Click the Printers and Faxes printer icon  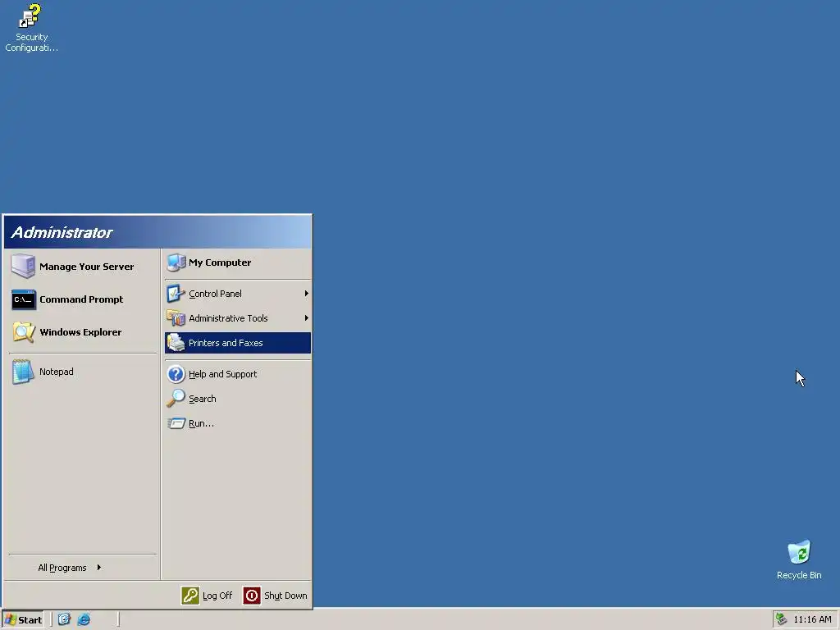point(176,343)
